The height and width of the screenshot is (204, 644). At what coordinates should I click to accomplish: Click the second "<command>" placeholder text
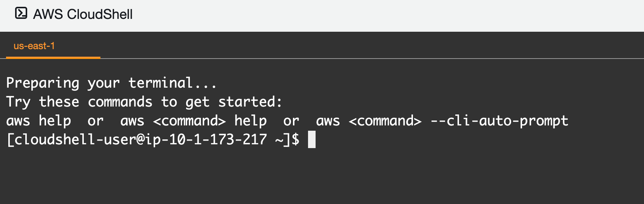385,121
